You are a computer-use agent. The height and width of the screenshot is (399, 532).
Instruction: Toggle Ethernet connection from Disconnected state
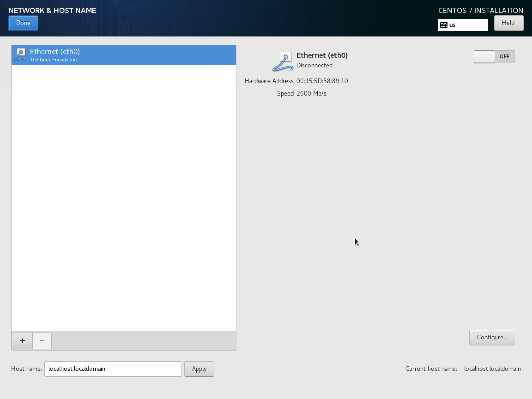pos(494,56)
